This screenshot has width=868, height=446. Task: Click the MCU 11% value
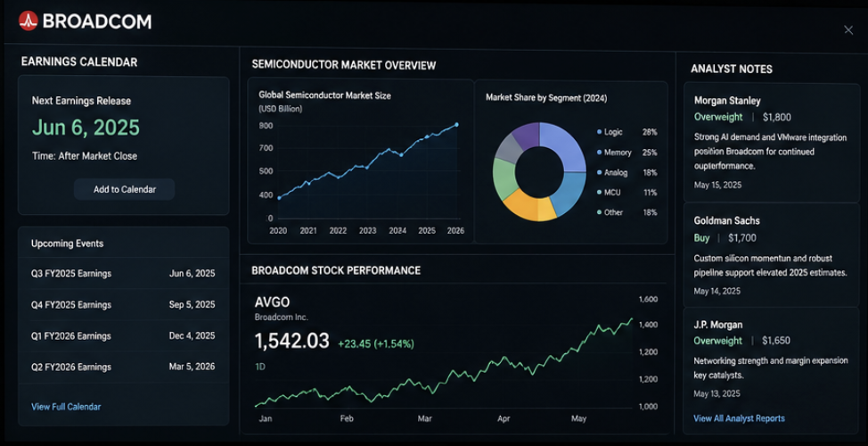click(650, 193)
